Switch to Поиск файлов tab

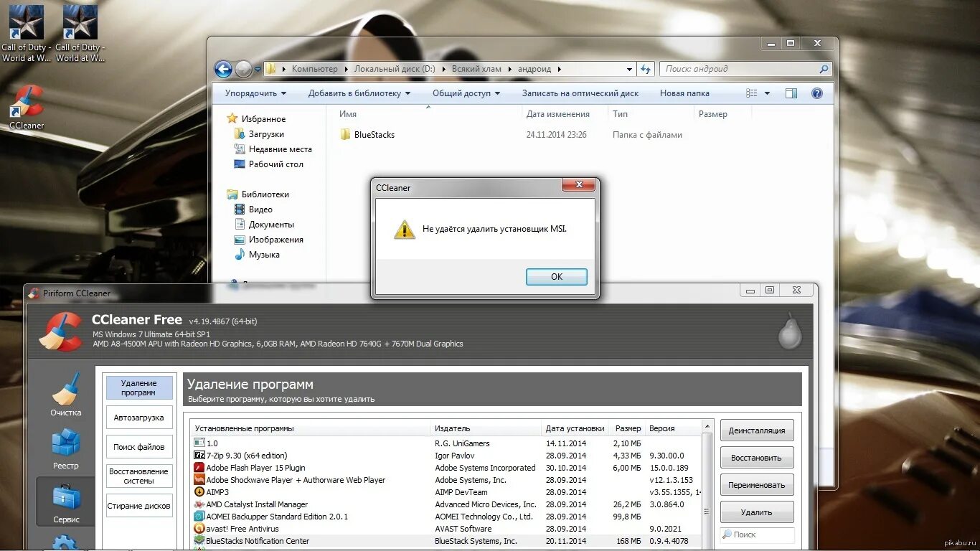(x=139, y=447)
